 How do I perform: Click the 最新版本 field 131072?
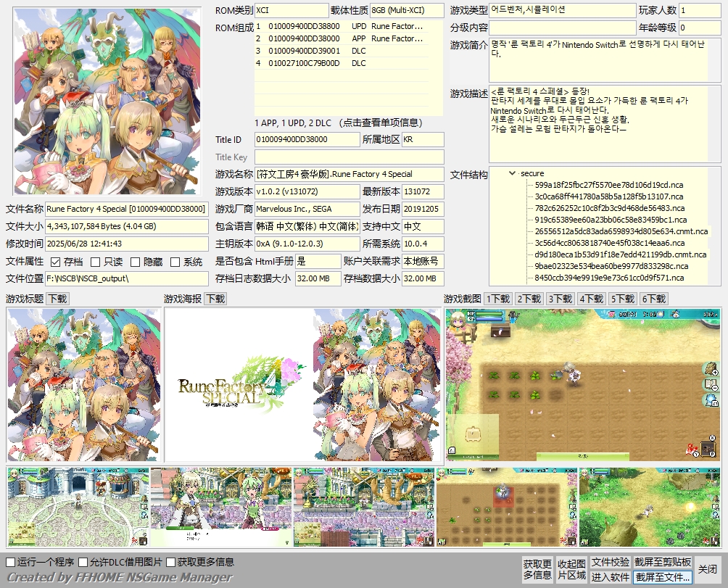pyautogui.click(x=423, y=191)
